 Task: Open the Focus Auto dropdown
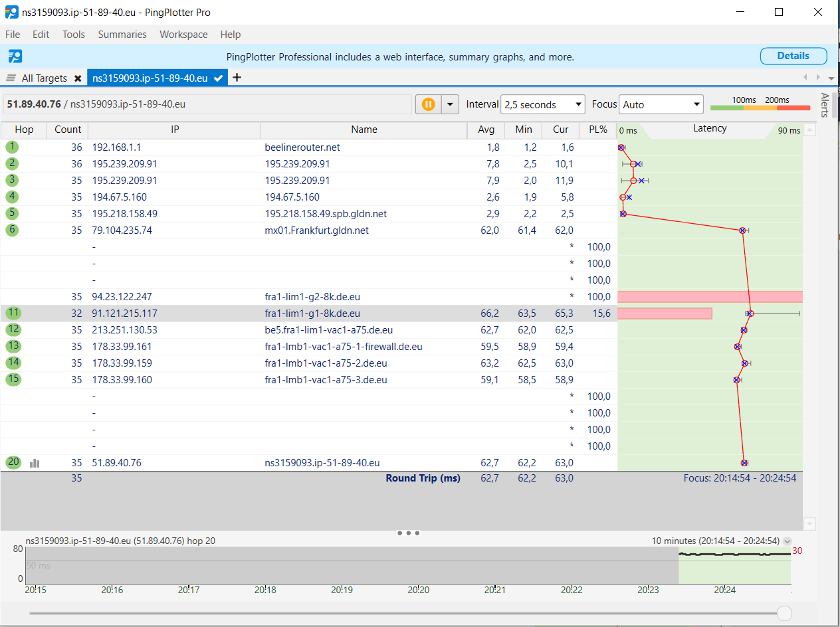(661, 104)
